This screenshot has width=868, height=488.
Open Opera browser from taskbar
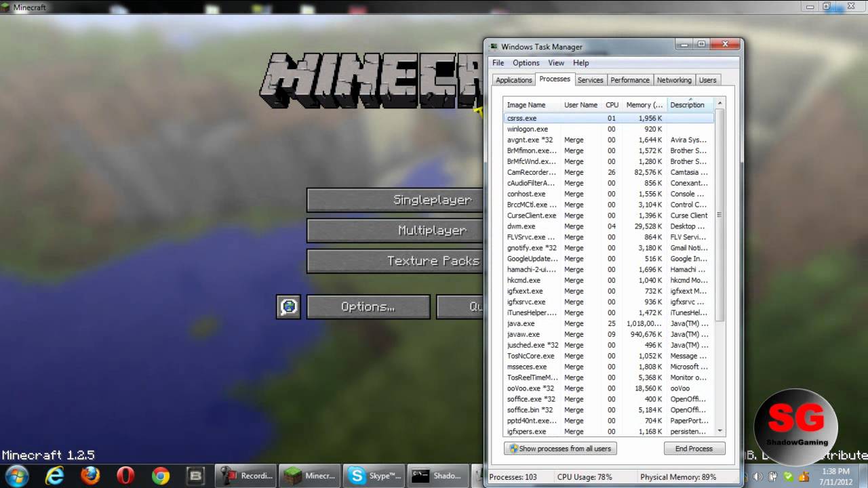tap(125, 476)
